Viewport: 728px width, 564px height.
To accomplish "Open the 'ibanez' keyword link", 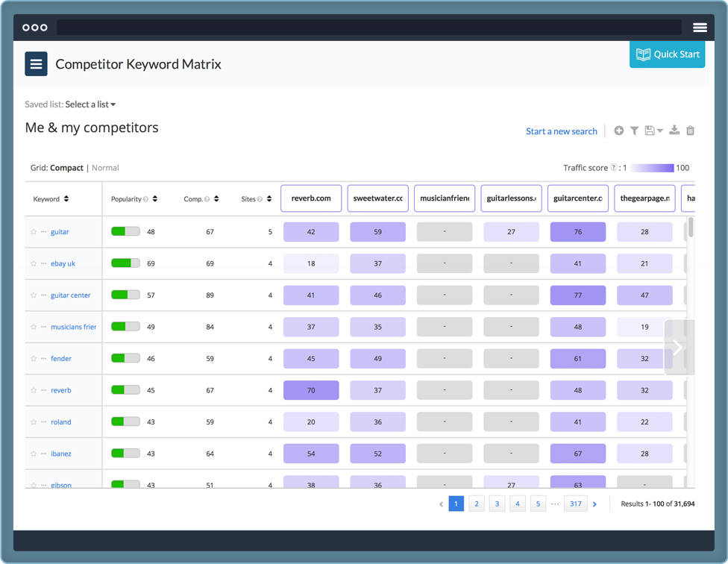I will (61, 454).
